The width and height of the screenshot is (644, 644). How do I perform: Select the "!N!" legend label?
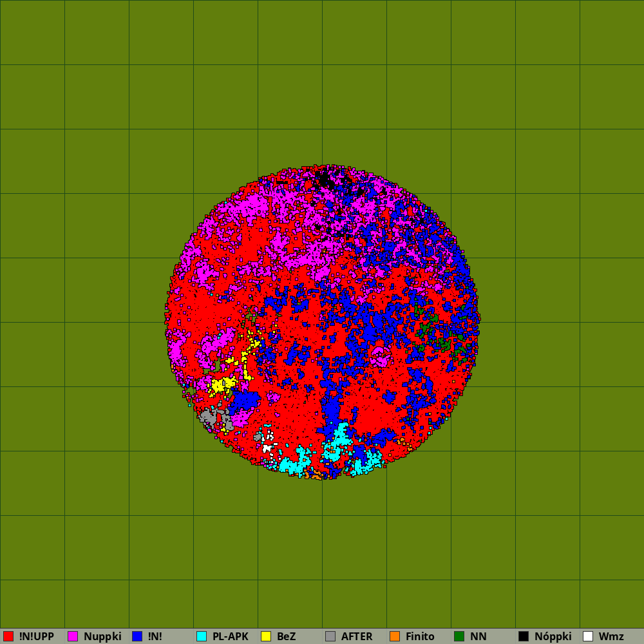155,636
